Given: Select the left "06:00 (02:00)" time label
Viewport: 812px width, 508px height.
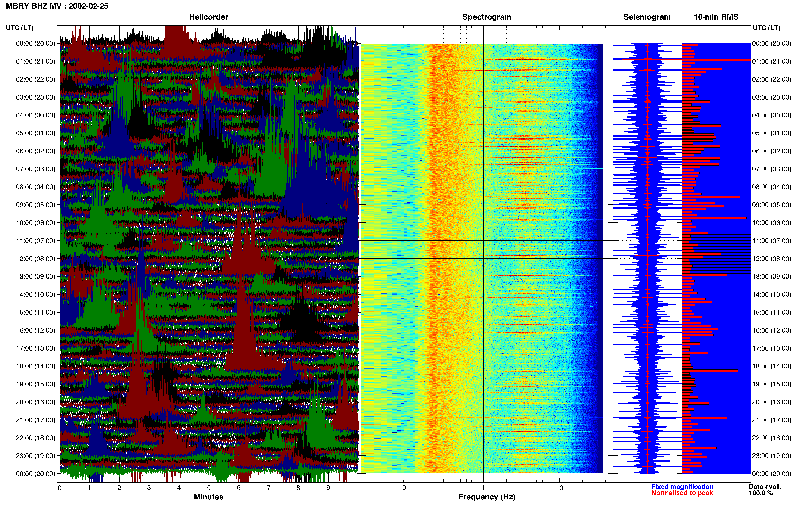Looking at the screenshot, I should pos(36,151).
